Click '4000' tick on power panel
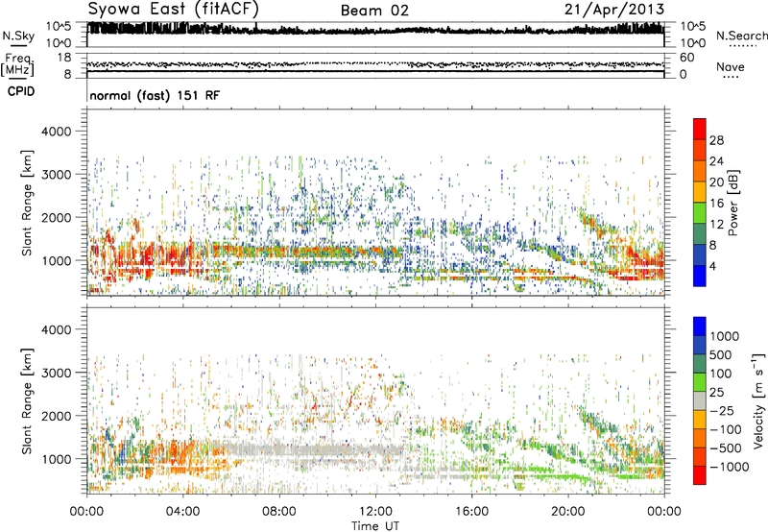 [56, 132]
